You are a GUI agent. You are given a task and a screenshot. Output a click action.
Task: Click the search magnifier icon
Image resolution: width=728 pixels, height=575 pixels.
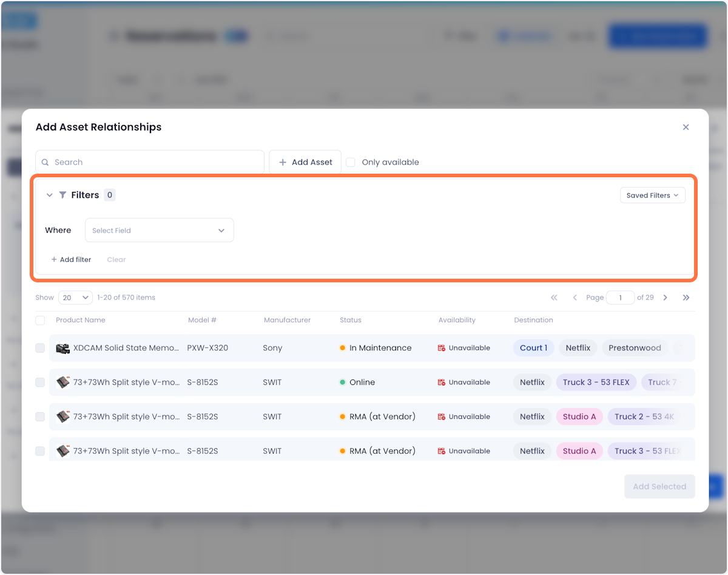pyautogui.click(x=45, y=162)
